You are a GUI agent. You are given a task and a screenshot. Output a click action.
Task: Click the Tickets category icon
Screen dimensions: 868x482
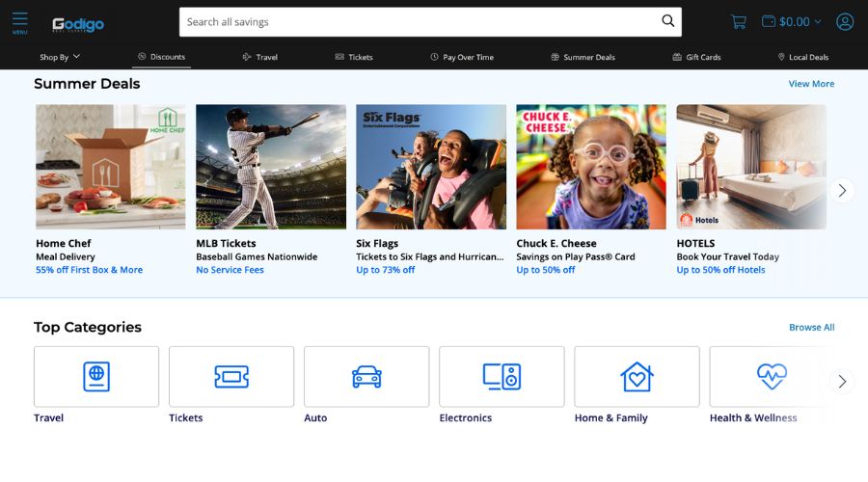pyautogui.click(x=231, y=377)
